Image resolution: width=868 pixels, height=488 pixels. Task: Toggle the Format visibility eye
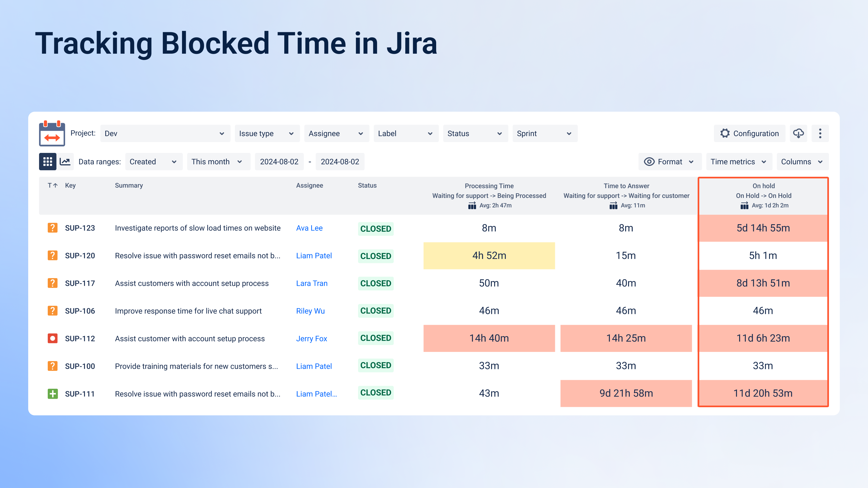[649, 161]
